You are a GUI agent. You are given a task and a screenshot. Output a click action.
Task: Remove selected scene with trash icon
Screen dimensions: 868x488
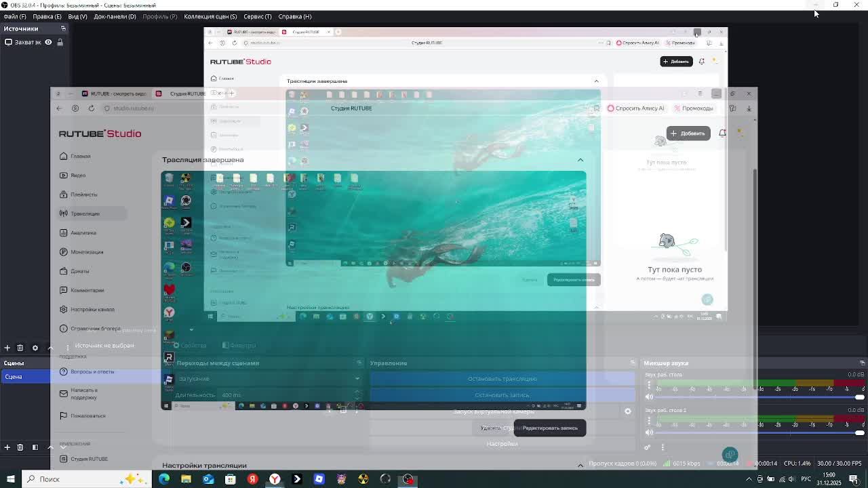click(20, 447)
